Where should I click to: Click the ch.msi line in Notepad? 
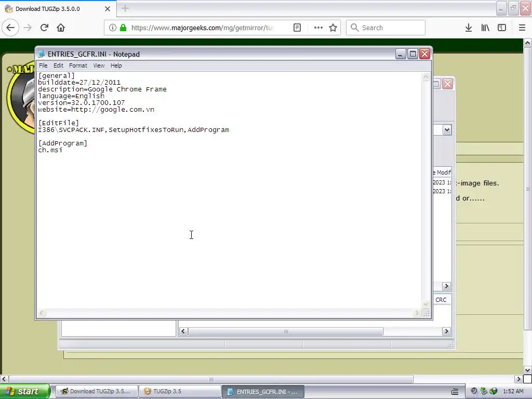[50, 150]
